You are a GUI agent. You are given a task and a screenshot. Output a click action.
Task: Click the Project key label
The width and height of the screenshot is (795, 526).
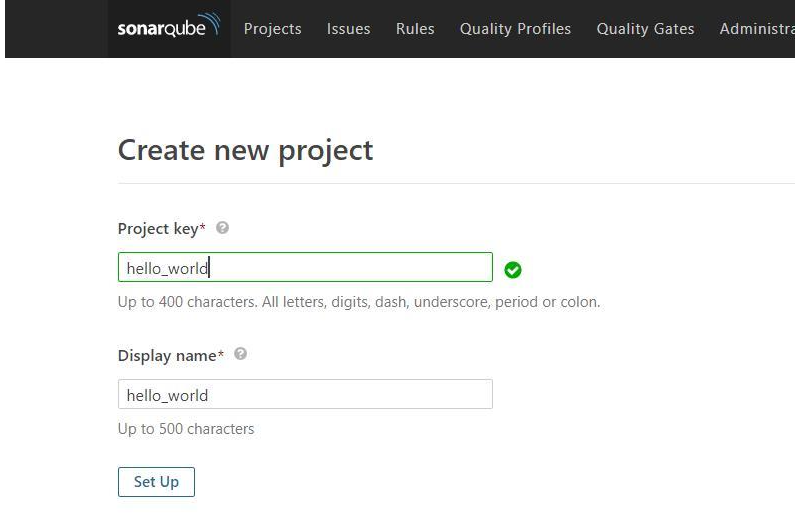[x=158, y=229]
